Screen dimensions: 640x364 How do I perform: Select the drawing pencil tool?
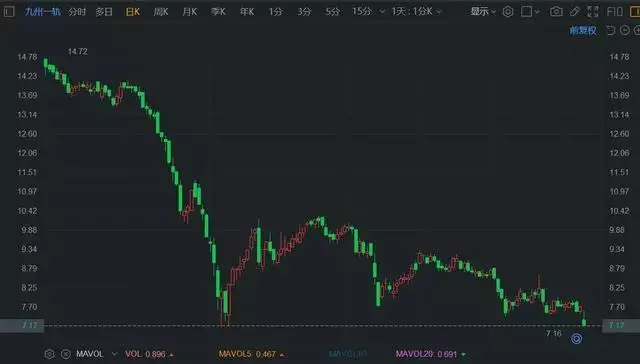click(x=575, y=11)
